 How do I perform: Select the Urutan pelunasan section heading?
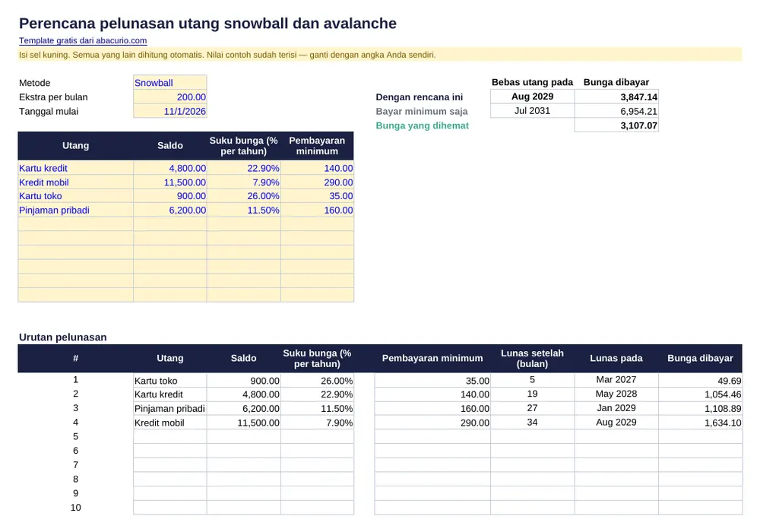pyautogui.click(x=62, y=337)
